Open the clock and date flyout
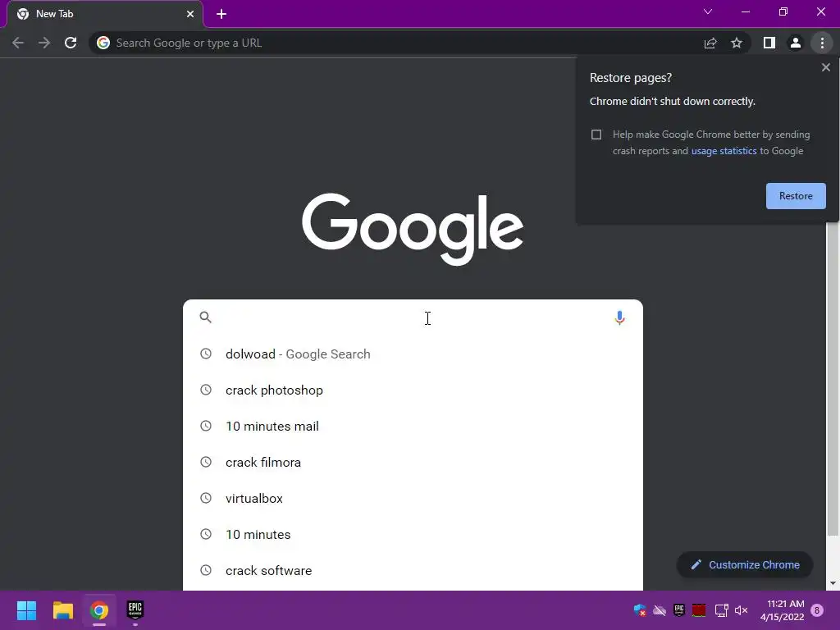This screenshot has height=630, width=840. [782, 610]
